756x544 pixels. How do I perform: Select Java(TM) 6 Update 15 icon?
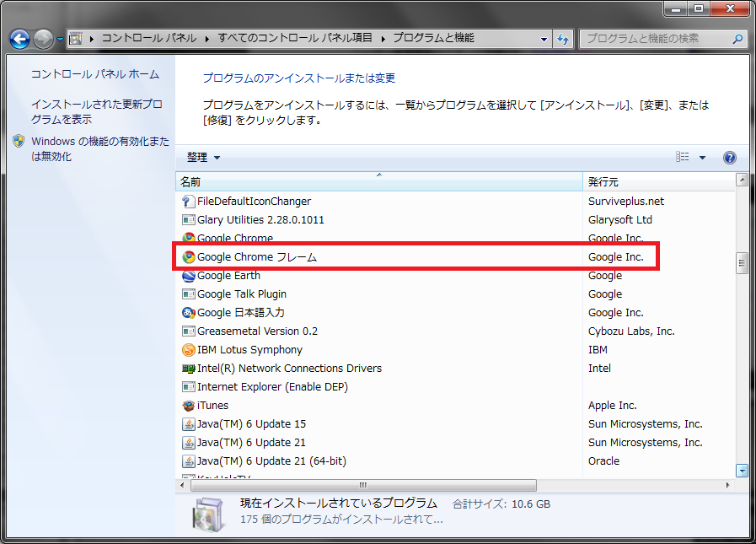point(189,424)
